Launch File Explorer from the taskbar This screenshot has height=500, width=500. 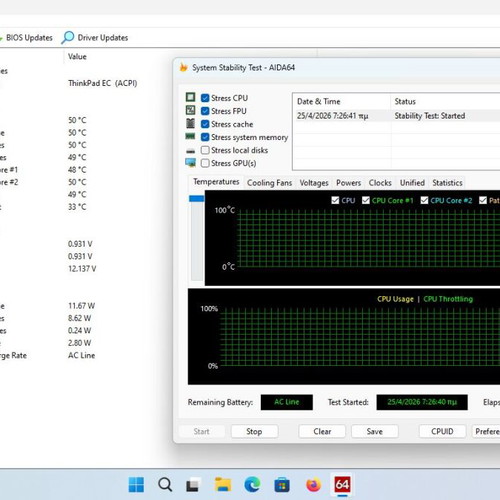223,485
